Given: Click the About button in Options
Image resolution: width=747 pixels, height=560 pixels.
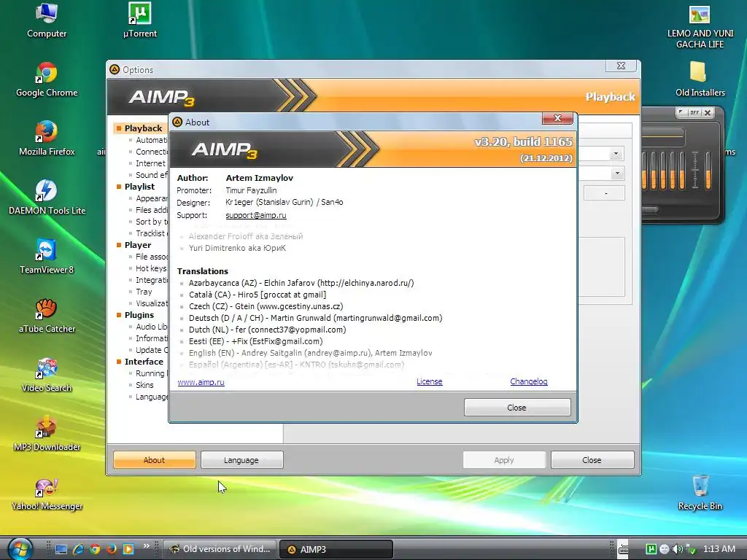Looking at the screenshot, I should pos(155,460).
